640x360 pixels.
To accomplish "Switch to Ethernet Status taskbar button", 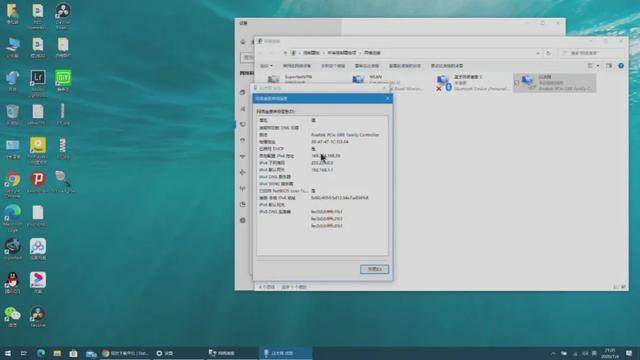I will click(x=286, y=353).
